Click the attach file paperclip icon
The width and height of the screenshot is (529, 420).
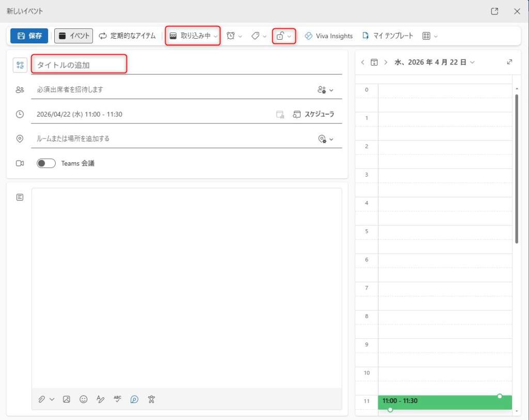pyautogui.click(x=42, y=399)
